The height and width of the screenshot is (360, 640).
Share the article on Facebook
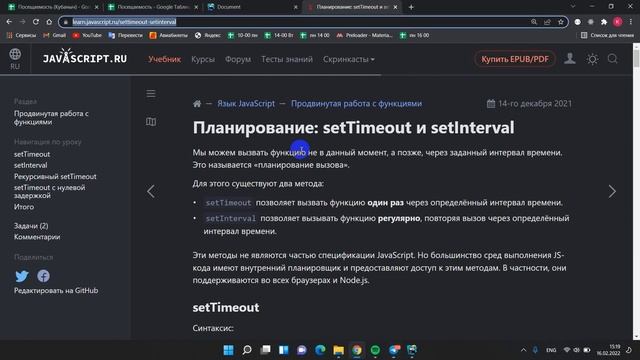tap(43, 276)
